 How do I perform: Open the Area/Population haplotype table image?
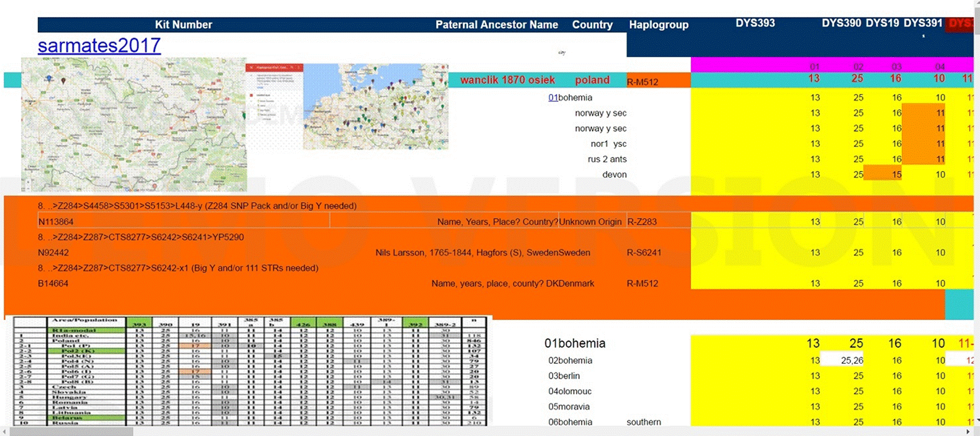[250, 371]
